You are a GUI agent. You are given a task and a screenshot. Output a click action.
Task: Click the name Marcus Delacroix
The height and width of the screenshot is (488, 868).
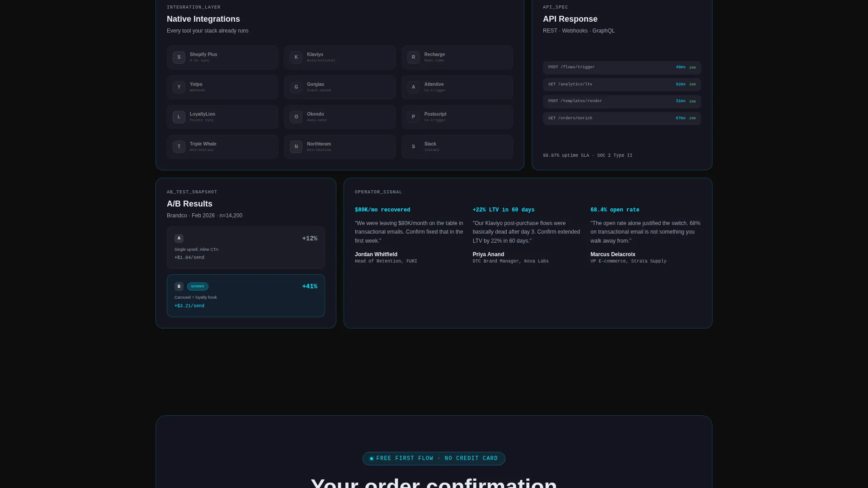613,254
